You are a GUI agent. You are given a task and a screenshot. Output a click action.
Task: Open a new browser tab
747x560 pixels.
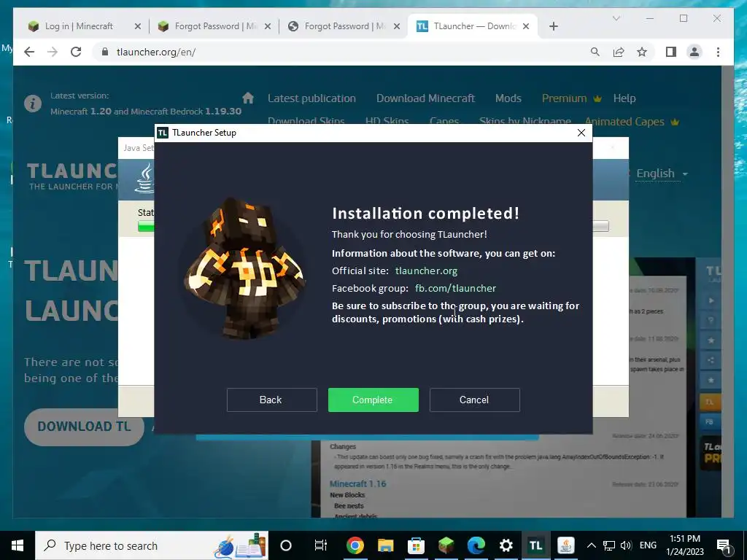(x=553, y=26)
